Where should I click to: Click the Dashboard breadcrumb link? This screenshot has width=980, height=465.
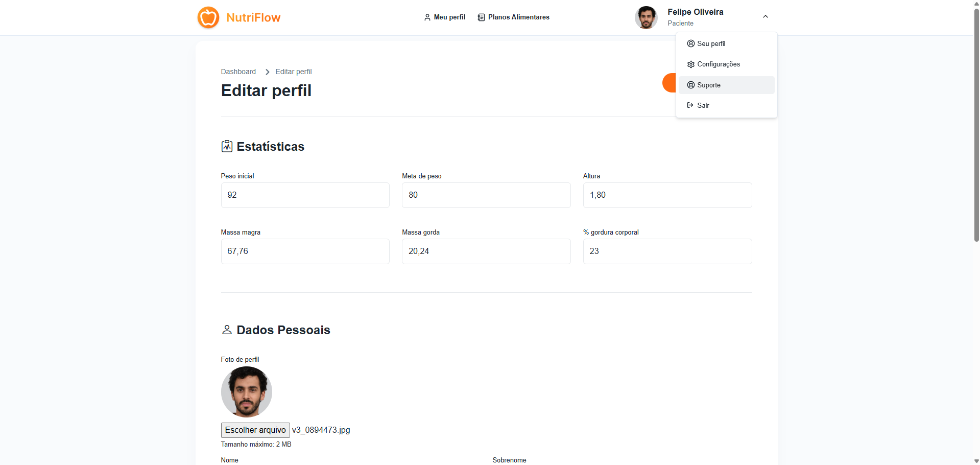238,72
